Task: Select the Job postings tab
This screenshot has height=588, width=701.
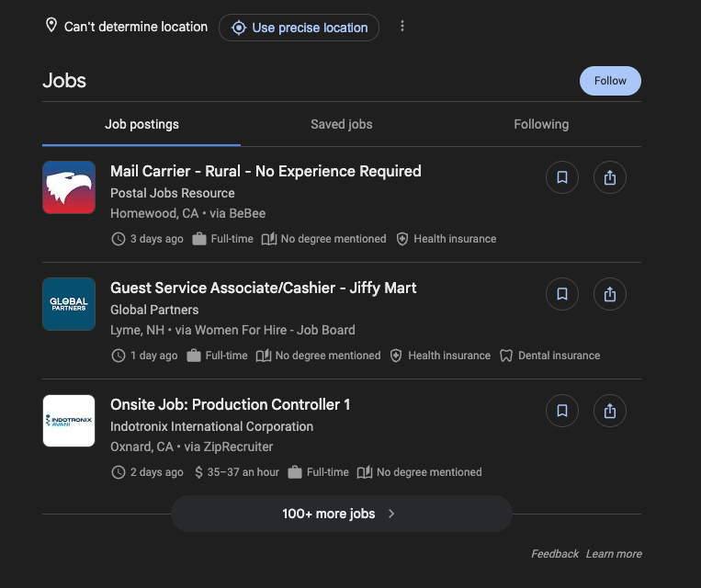Action: point(141,124)
